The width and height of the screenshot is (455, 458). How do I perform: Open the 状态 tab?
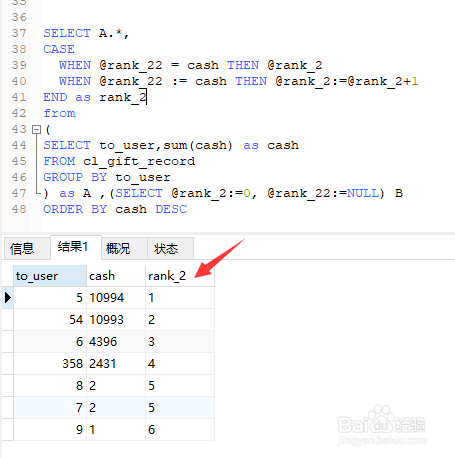tap(170, 249)
